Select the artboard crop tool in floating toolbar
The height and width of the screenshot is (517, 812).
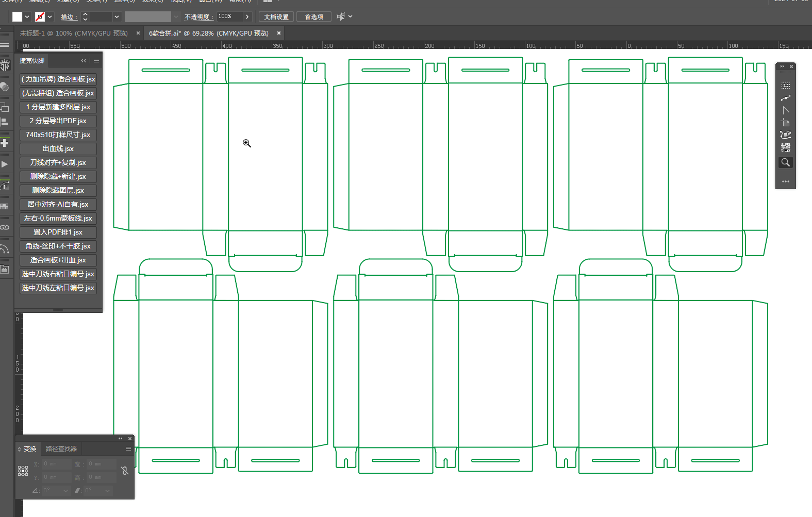pyautogui.click(x=785, y=123)
